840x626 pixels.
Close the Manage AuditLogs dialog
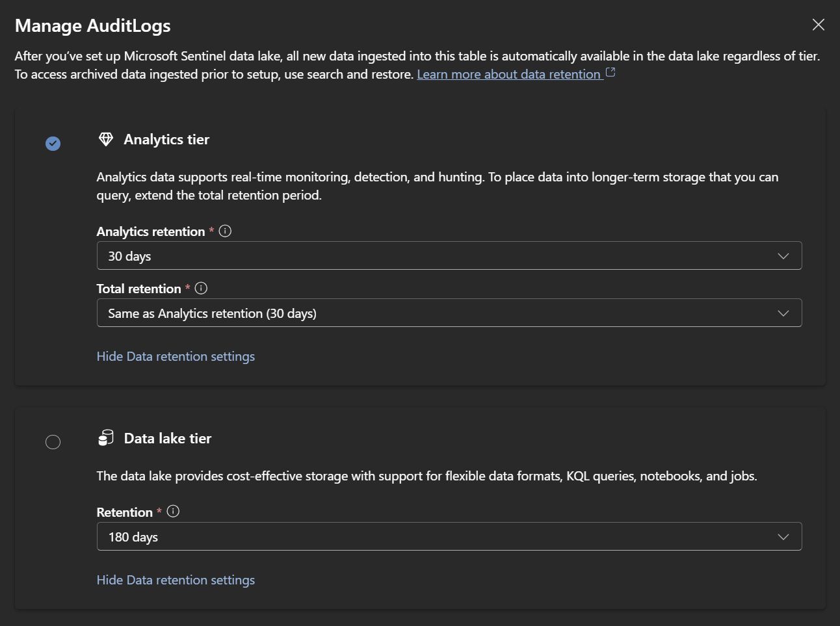coord(818,24)
